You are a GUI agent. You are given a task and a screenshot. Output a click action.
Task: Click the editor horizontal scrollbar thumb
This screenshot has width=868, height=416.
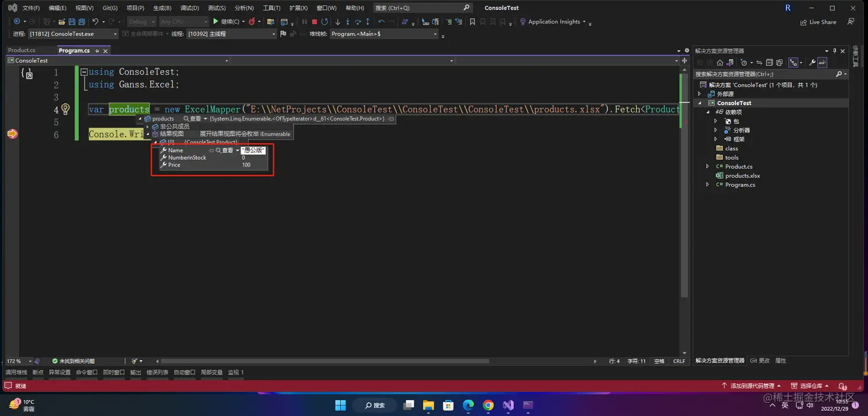(x=325, y=361)
